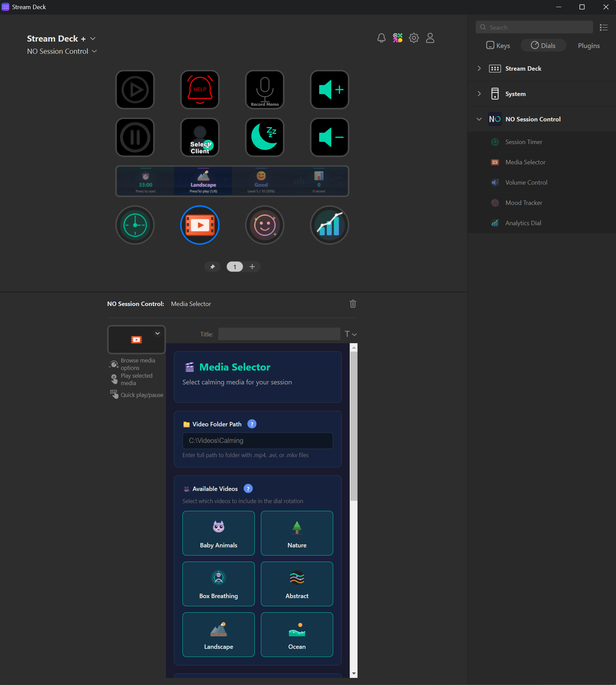
Task: Click the notification bell icon
Action: click(381, 38)
